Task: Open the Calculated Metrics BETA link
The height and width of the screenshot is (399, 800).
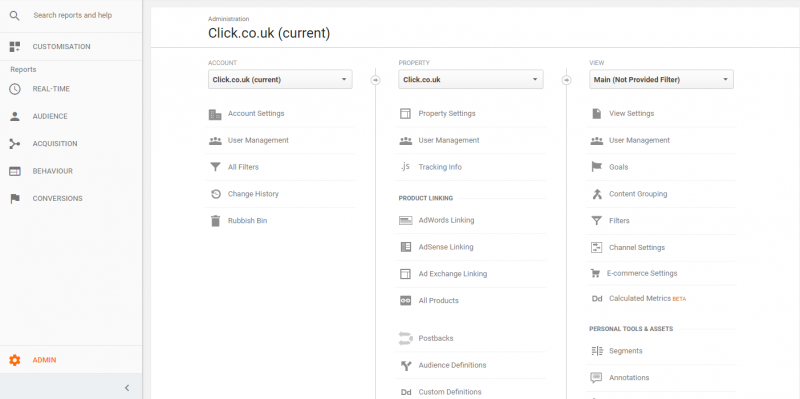Action: [647, 298]
